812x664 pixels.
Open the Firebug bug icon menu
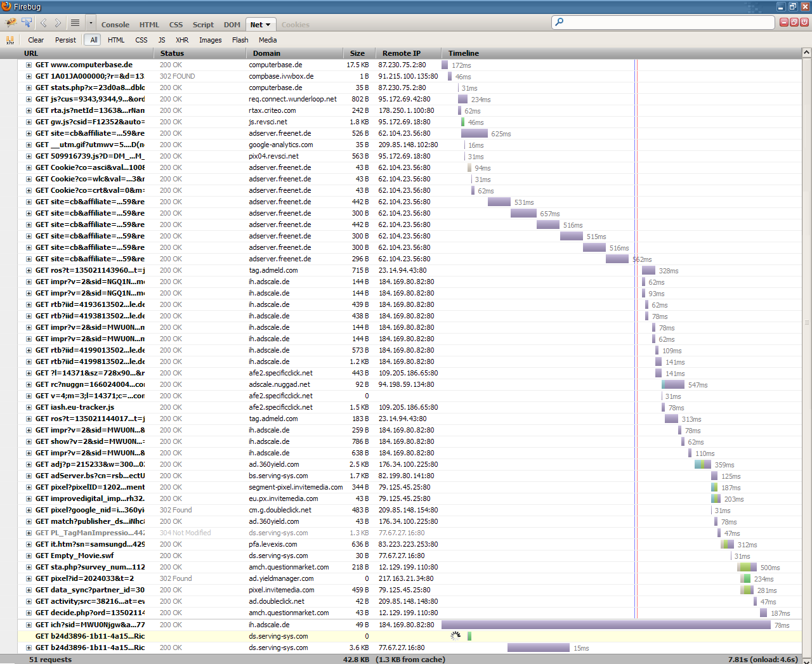(x=11, y=23)
